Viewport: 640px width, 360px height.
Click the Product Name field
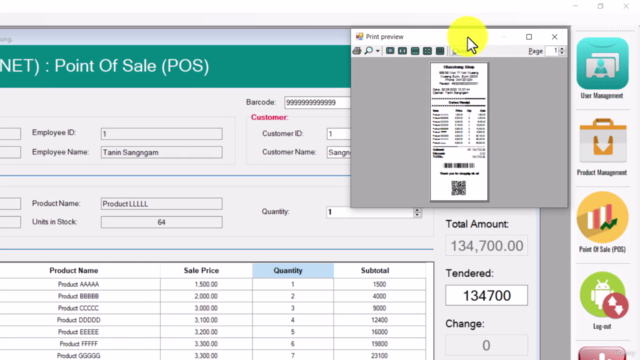pyautogui.click(x=162, y=204)
